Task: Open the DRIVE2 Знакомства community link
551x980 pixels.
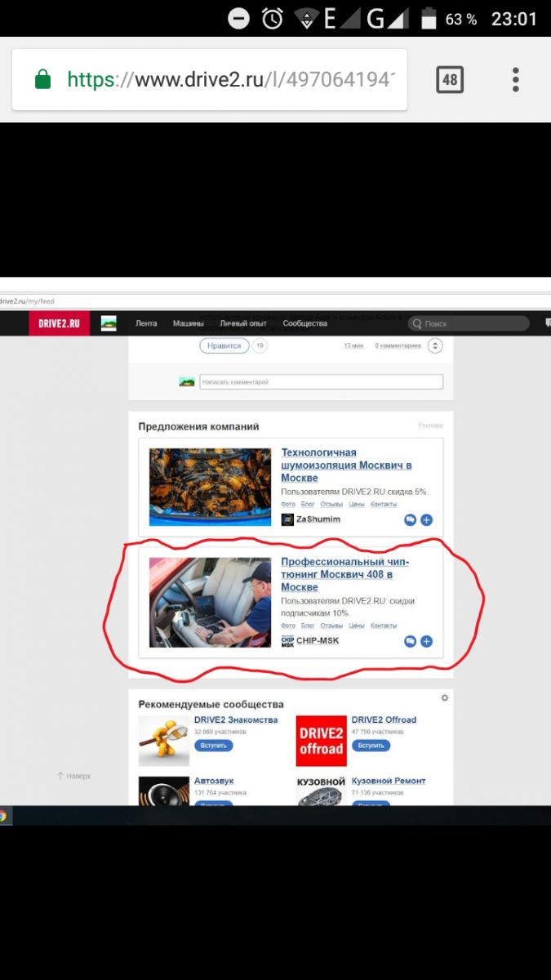Action: 236,720
